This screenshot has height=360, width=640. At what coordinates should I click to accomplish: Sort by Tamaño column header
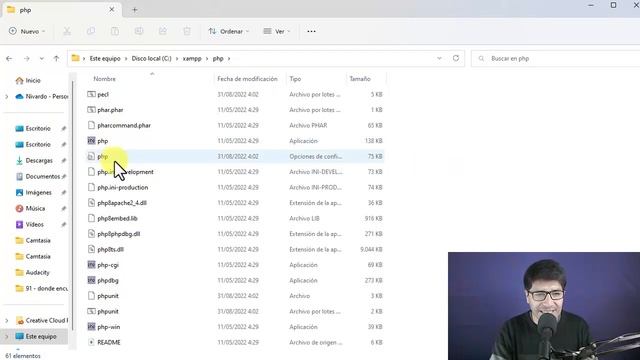point(360,79)
